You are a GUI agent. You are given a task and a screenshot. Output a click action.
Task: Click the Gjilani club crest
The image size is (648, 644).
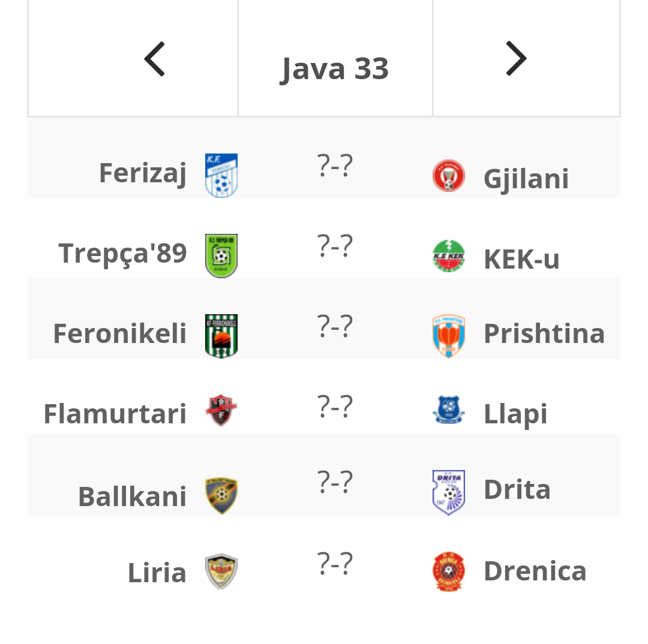pos(449,176)
